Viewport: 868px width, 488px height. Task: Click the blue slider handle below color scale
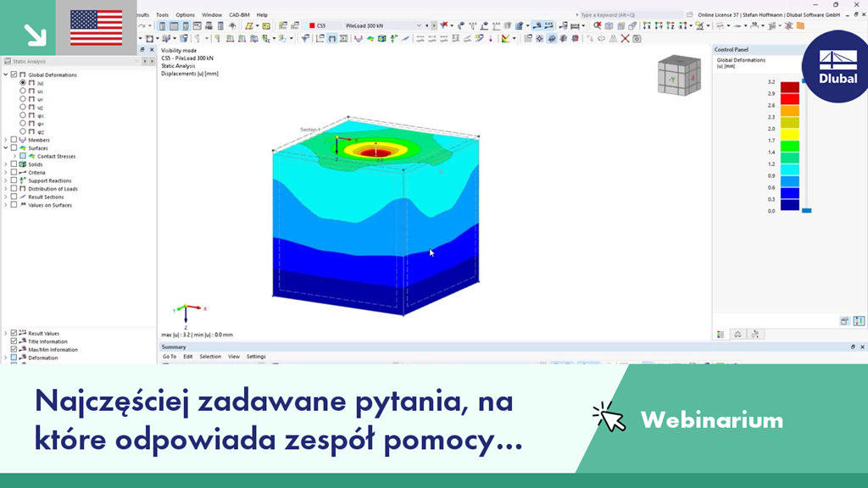tap(807, 210)
